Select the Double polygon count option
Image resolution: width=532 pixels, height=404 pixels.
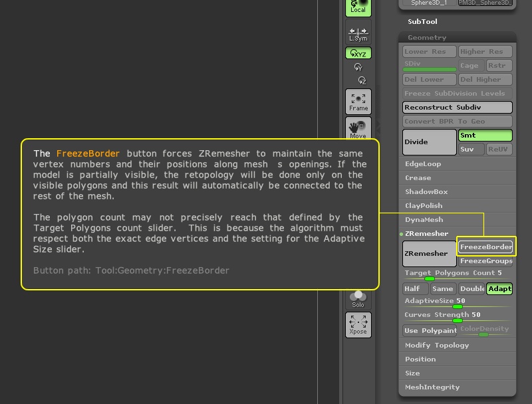[x=471, y=289]
